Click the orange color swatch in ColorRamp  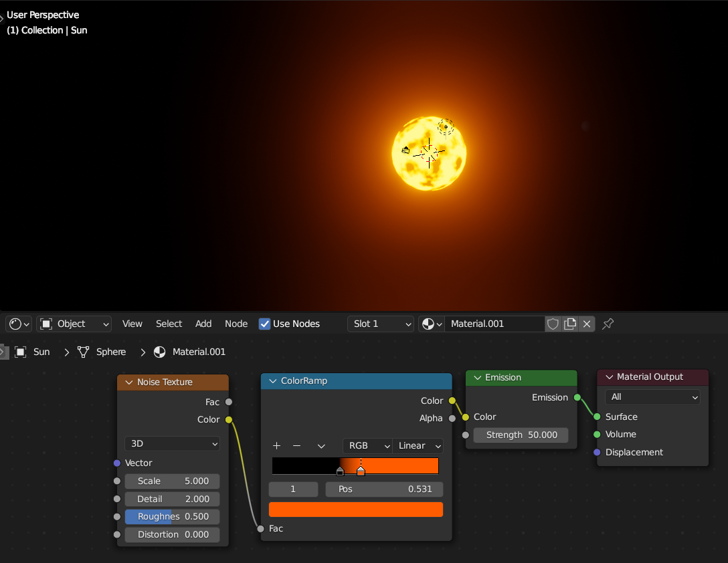[x=355, y=510]
